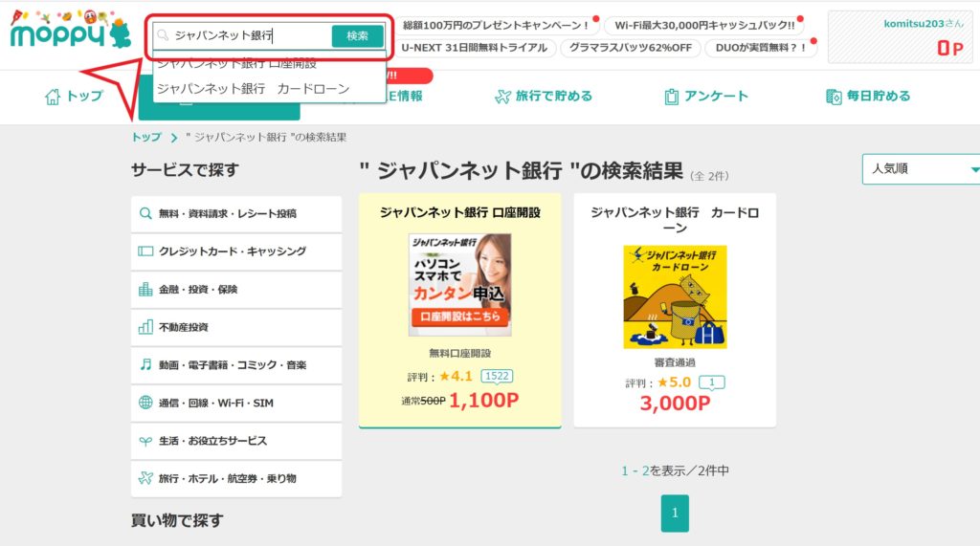Open the 人気順 sort dropdown
The width and height of the screenshot is (980, 546).
(x=921, y=168)
